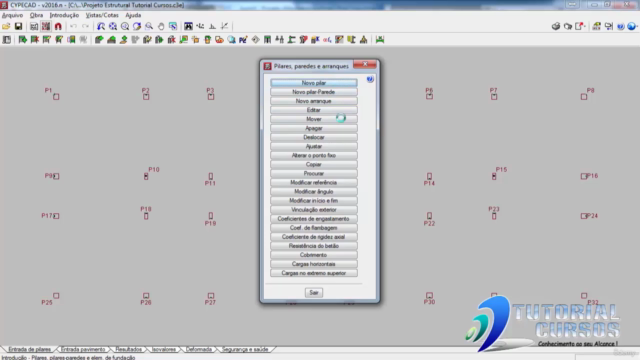Click the yellow triangle warning-style toolbar icon
Image resolution: width=640 pixels, height=360 pixels.
[363, 40]
